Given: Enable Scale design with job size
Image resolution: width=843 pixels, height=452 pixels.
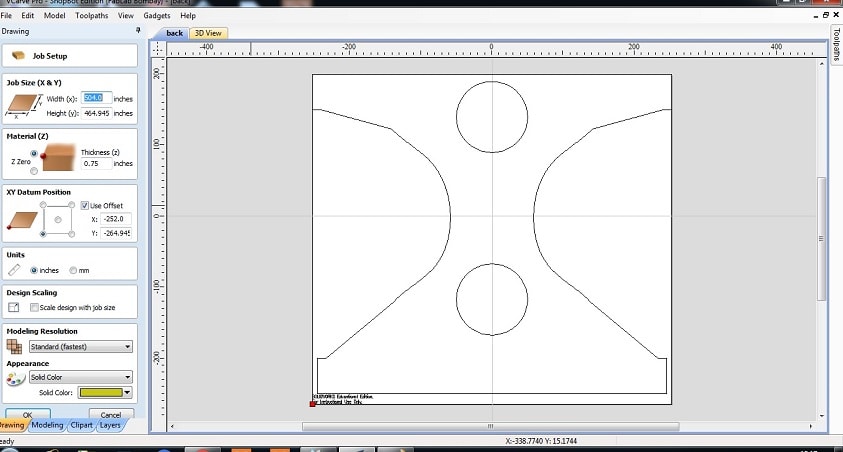Looking at the screenshot, I should [x=34, y=307].
